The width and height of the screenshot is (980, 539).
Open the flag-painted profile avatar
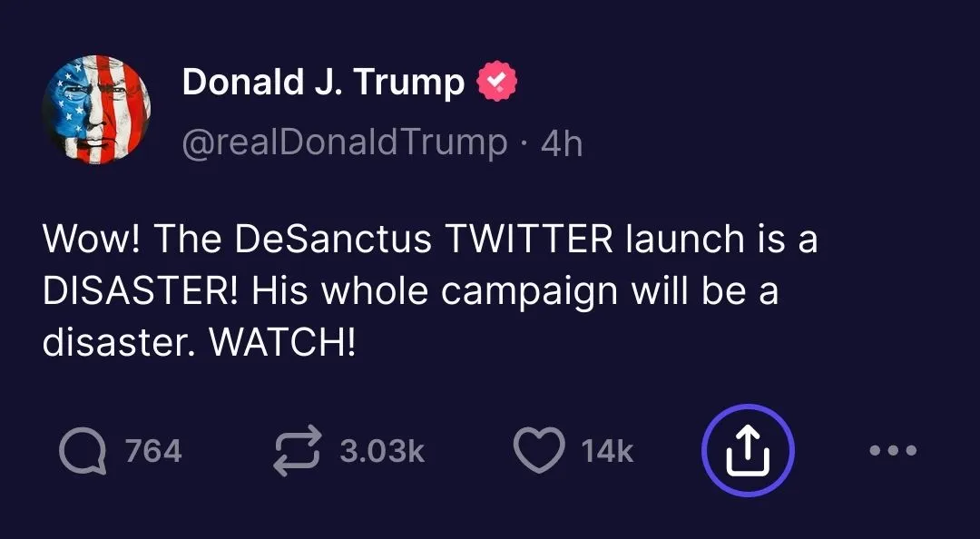pos(96,109)
